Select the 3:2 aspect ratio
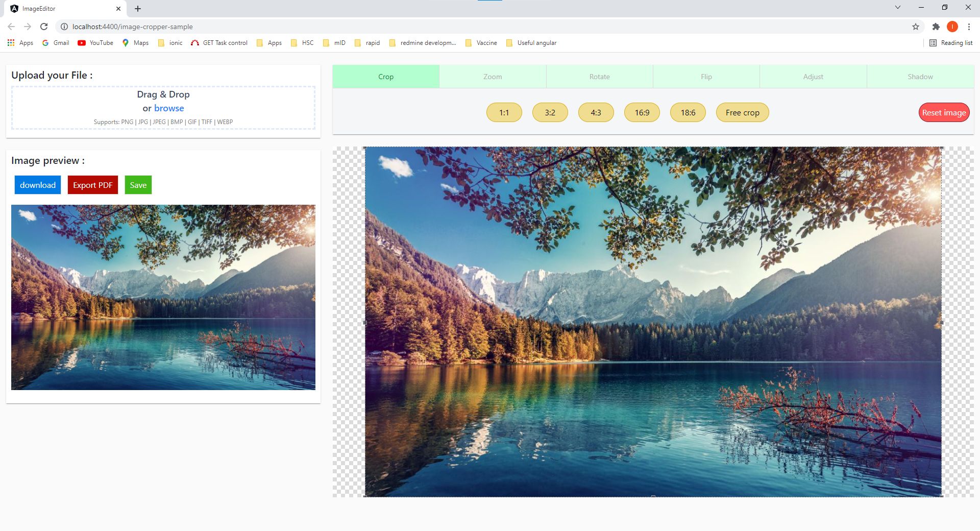The height and width of the screenshot is (531, 980). click(550, 112)
